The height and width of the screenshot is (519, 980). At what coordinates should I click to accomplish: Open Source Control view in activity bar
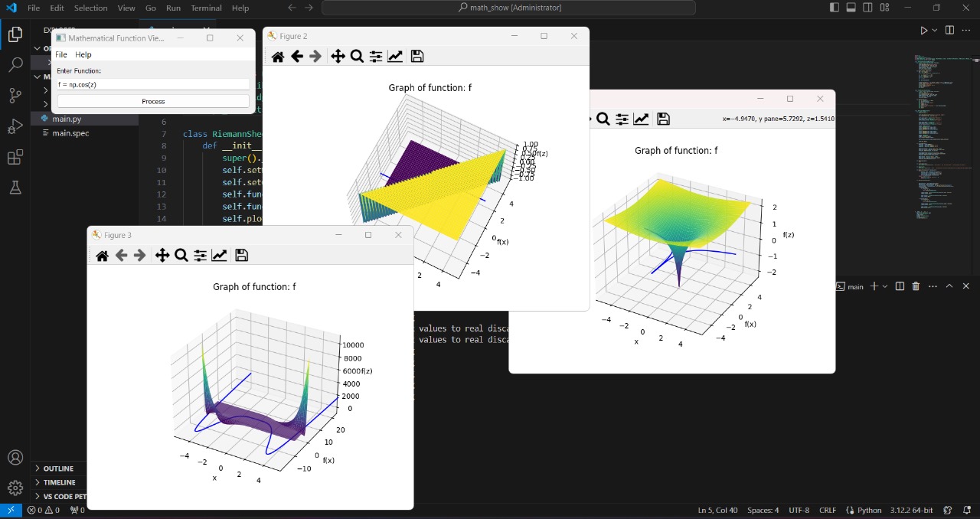(x=15, y=96)
